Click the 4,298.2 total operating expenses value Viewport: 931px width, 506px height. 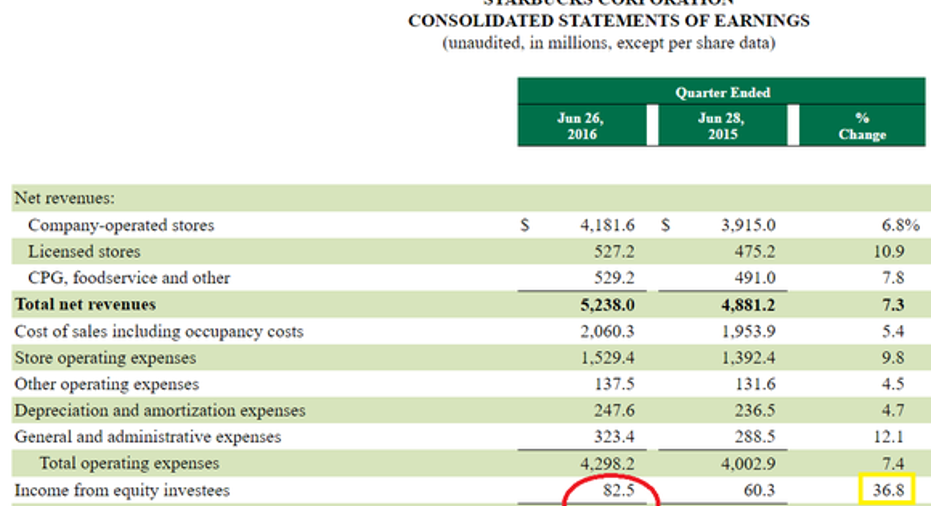pos(607,464)
